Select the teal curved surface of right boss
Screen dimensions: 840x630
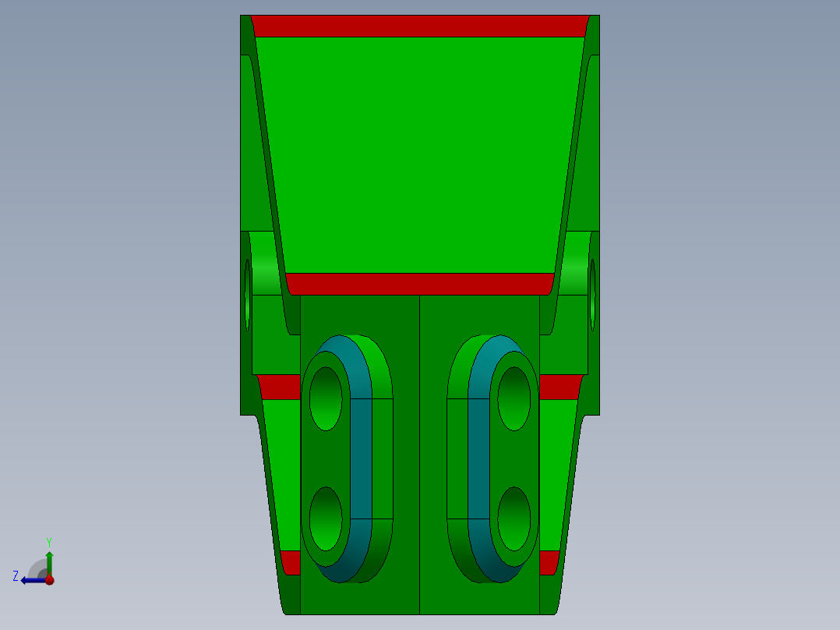[x=478, y=459]
